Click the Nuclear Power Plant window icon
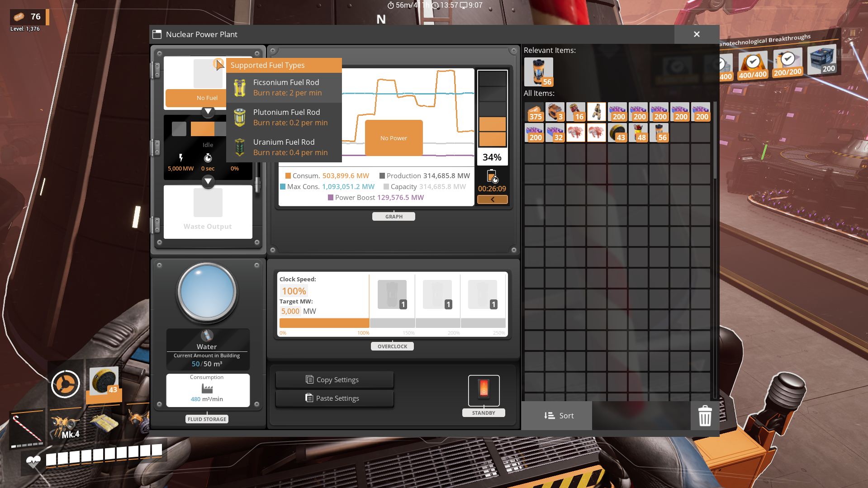Viewport: 868px width, 488px height. [x=157, y=34]
